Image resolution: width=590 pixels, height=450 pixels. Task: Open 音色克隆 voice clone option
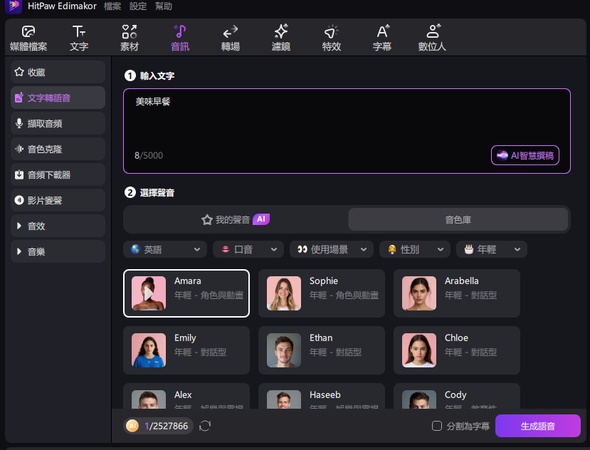58,149
